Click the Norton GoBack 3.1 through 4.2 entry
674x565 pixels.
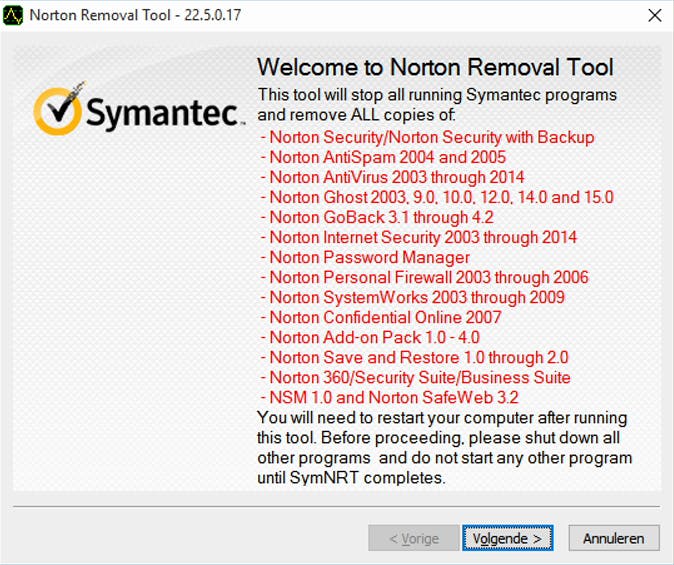[x=381, y=217]
